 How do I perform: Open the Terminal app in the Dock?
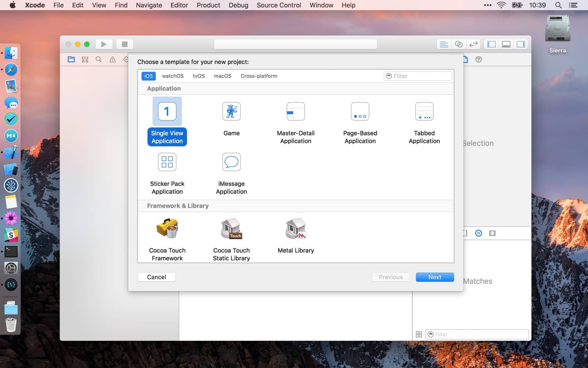click(11, 252)
